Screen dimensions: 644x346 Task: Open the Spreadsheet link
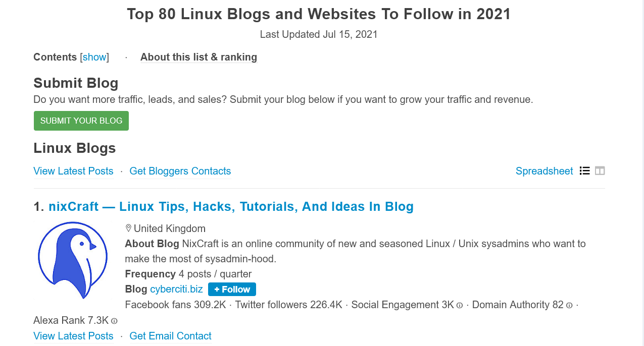click(544, 171)
